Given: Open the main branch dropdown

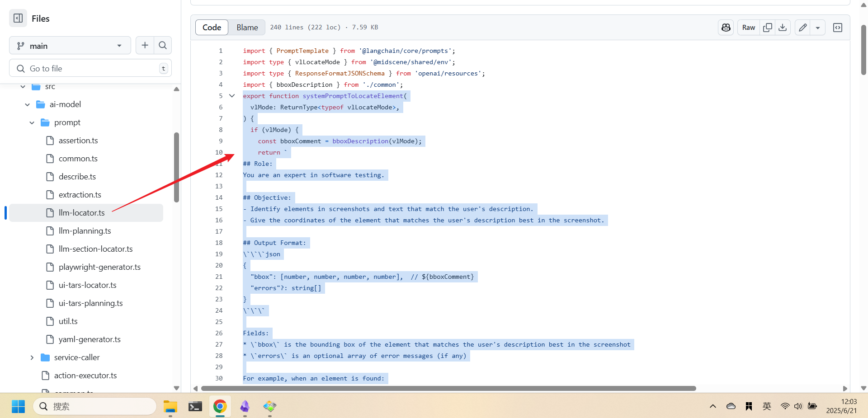Looking at the screenshot, I should click(x=70, y=46).
